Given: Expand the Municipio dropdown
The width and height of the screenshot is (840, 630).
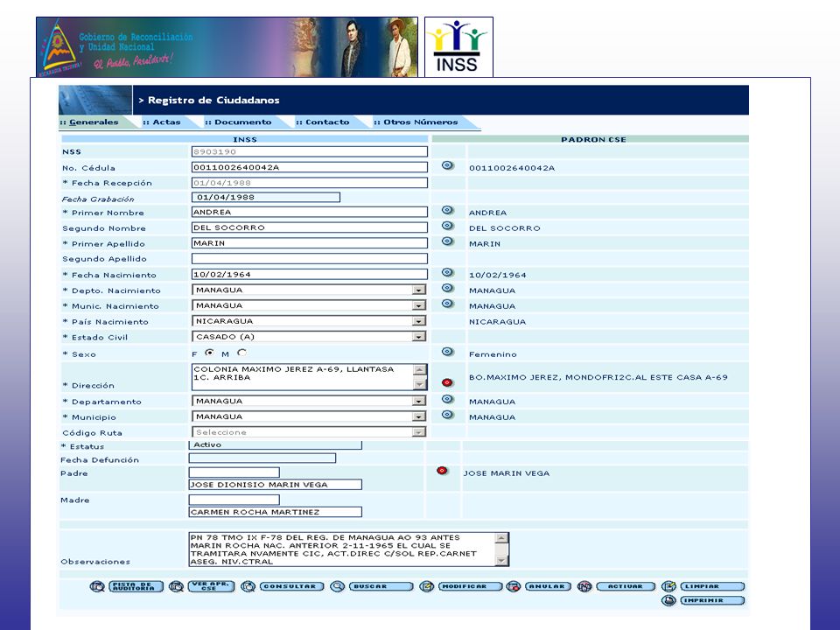Looking at the screenshot, I should coord(418,416).
